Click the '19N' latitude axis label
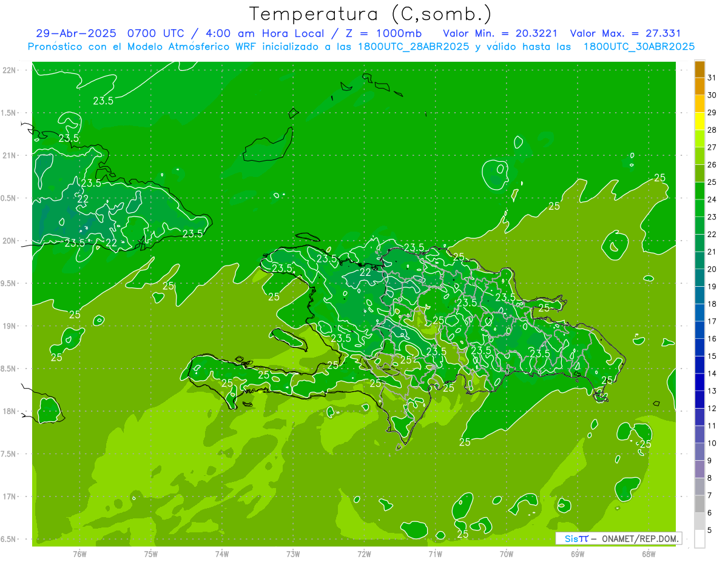 click(10, 326)
